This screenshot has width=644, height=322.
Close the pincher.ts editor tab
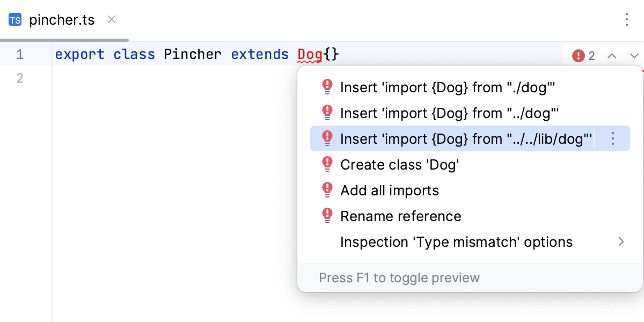click(x=111, y=19)
